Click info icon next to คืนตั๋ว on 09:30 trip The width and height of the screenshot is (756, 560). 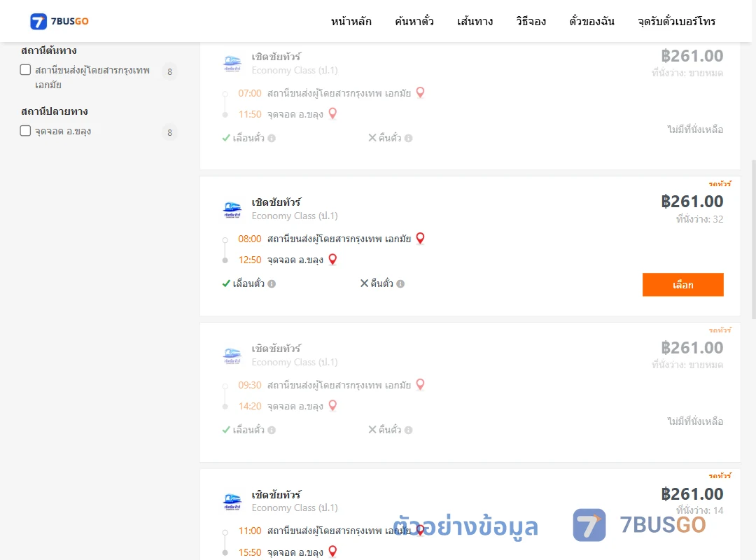408,430
